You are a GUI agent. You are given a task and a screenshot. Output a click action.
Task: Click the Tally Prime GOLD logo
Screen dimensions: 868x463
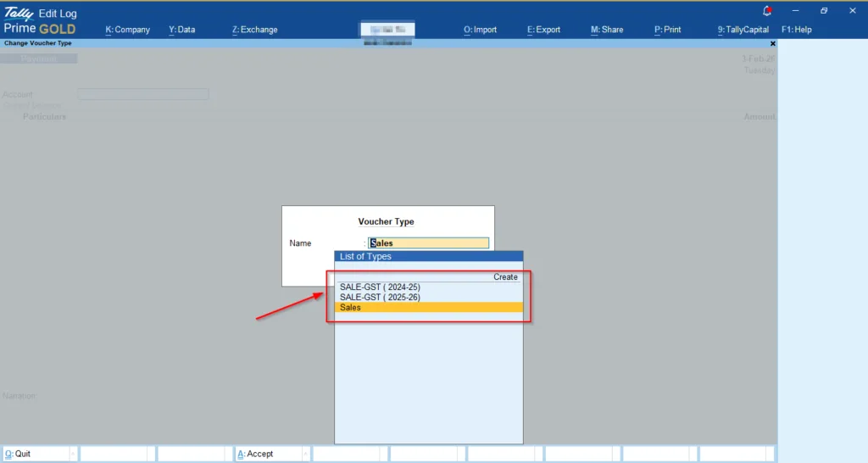[40, 20]
